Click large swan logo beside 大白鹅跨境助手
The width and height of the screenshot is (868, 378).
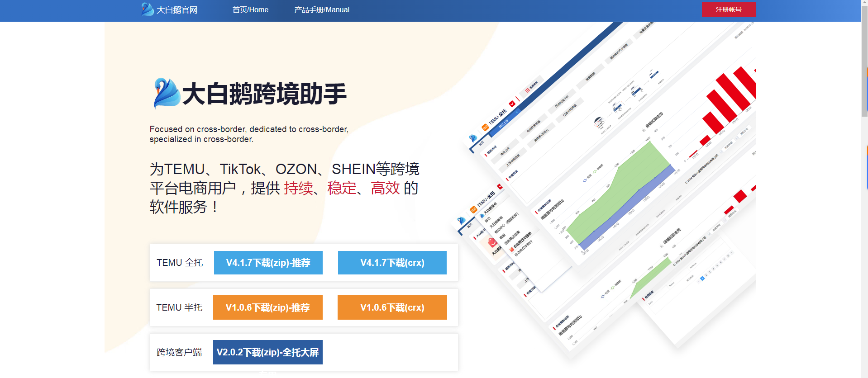coord(167,93)
